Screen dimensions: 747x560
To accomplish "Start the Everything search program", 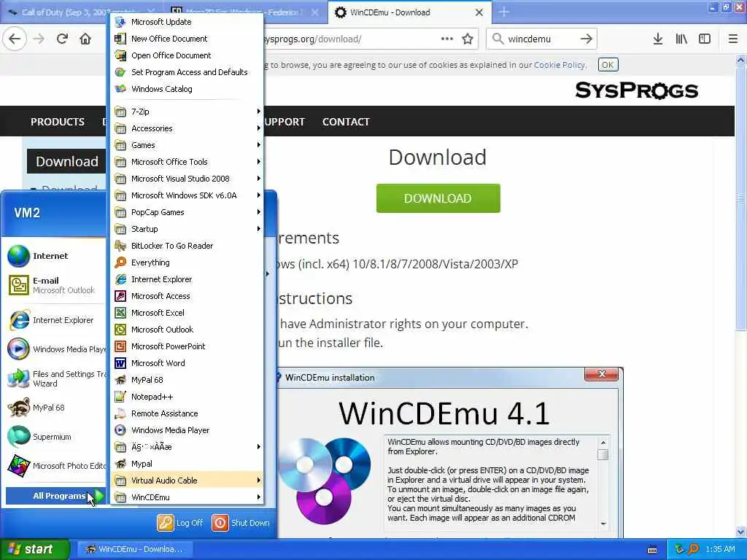I will [187, 262].
